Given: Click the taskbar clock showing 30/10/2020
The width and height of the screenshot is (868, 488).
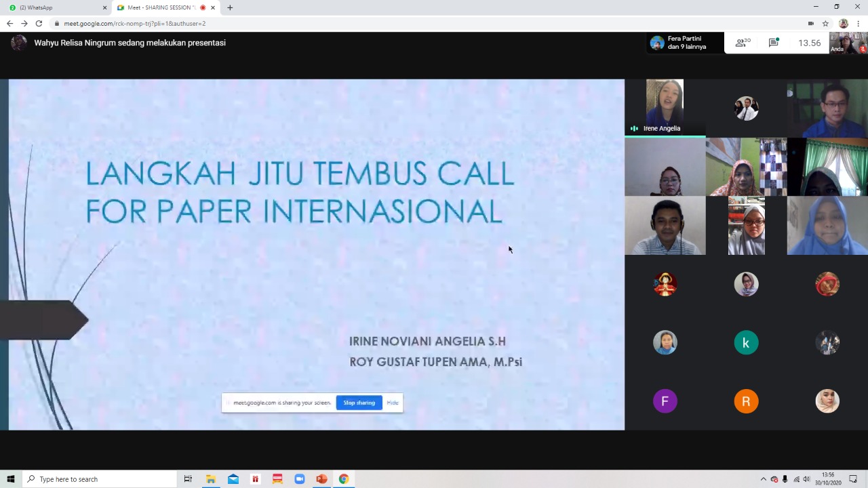Looking at the screenshot, I should point(828,479).
